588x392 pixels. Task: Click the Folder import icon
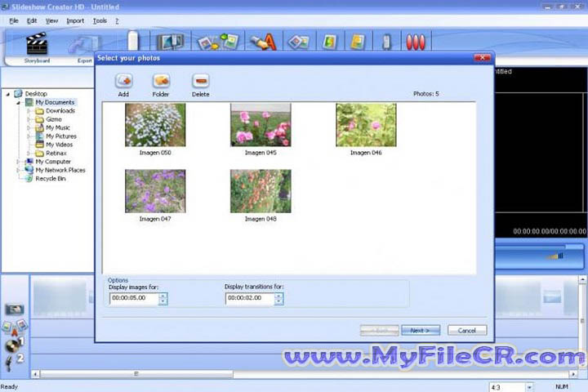[161, 81]
